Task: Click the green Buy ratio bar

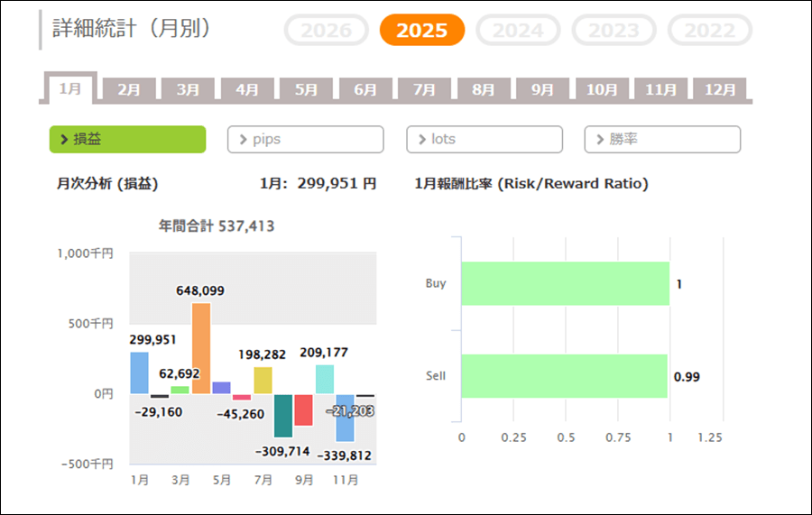Action: (565, 284)
